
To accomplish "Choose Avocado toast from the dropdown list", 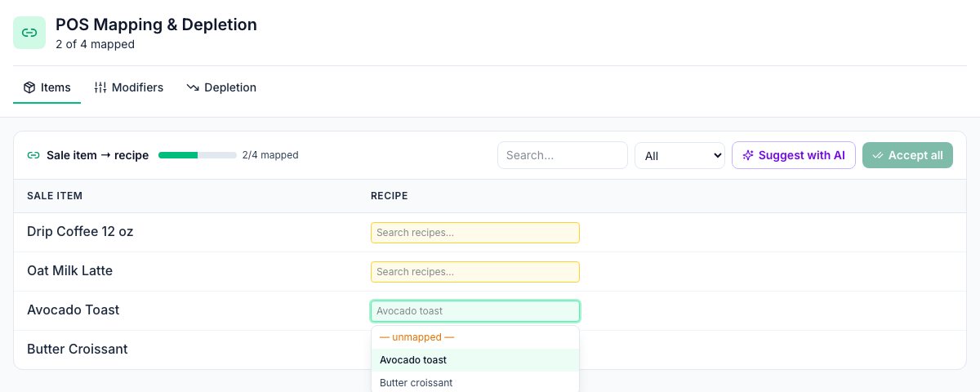I will [x=475, y=360].
